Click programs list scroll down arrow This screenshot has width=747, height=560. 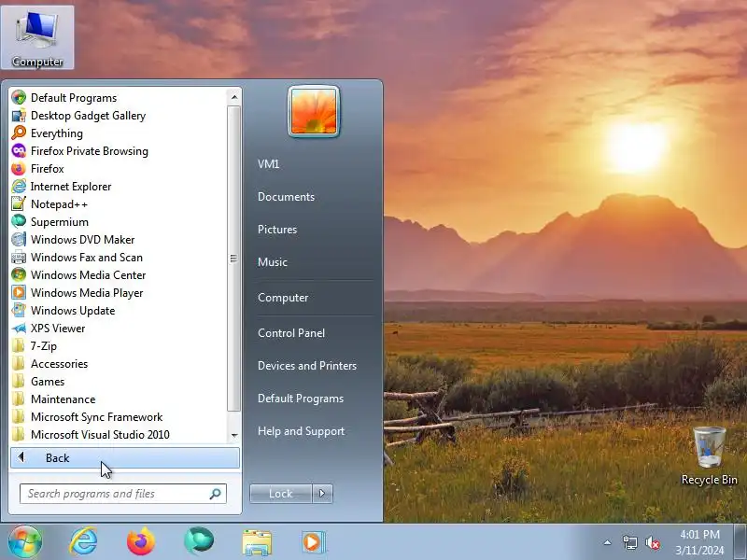(234, 435)
